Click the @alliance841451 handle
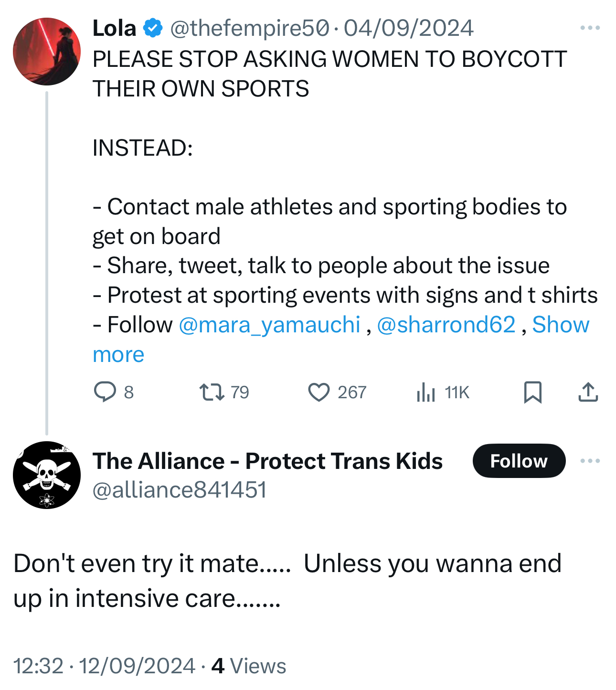 click(179, 490)
